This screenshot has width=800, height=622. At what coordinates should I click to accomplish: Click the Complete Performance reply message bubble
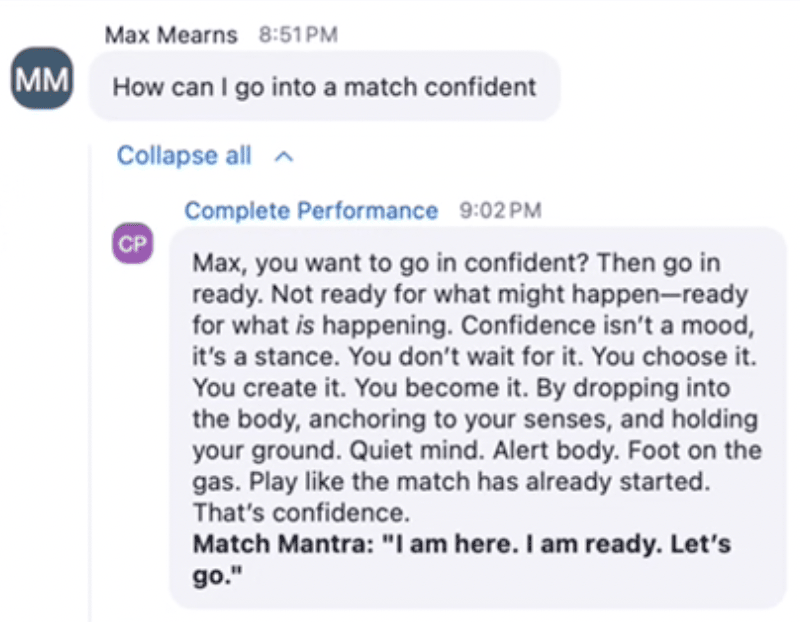click(478, 418)
